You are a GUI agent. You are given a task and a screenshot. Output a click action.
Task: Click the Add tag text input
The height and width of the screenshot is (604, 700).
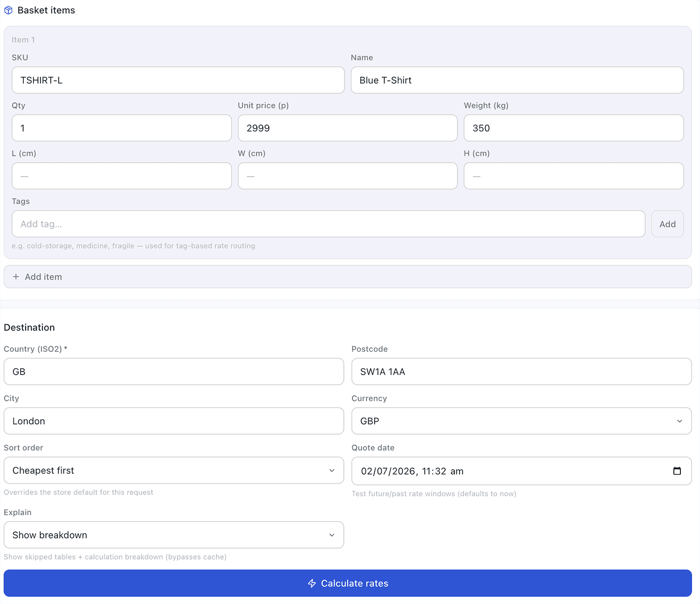click(328, 224)
